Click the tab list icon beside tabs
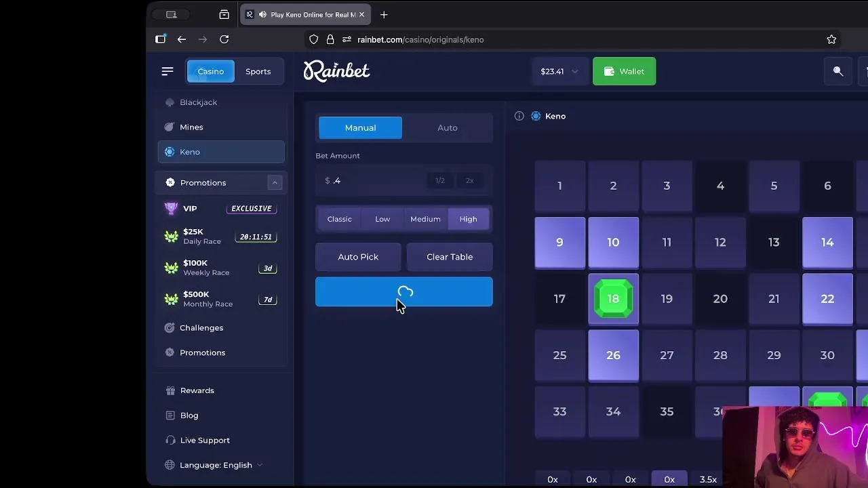 [x=224, y=14]
